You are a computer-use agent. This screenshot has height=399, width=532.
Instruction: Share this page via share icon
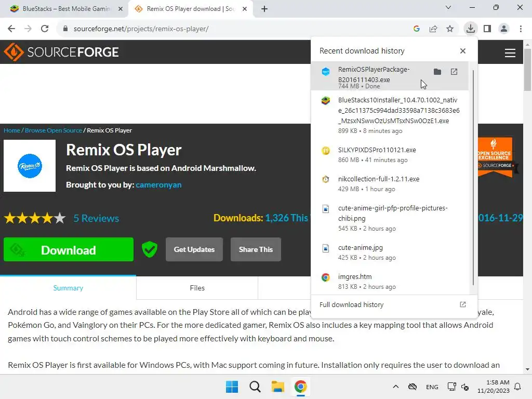(x=433, y=29)
